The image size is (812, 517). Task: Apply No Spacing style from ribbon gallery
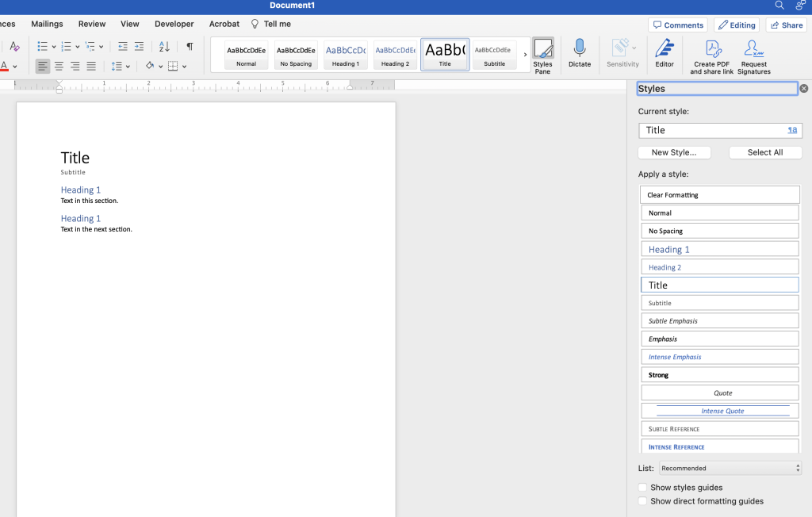(296, 55)
